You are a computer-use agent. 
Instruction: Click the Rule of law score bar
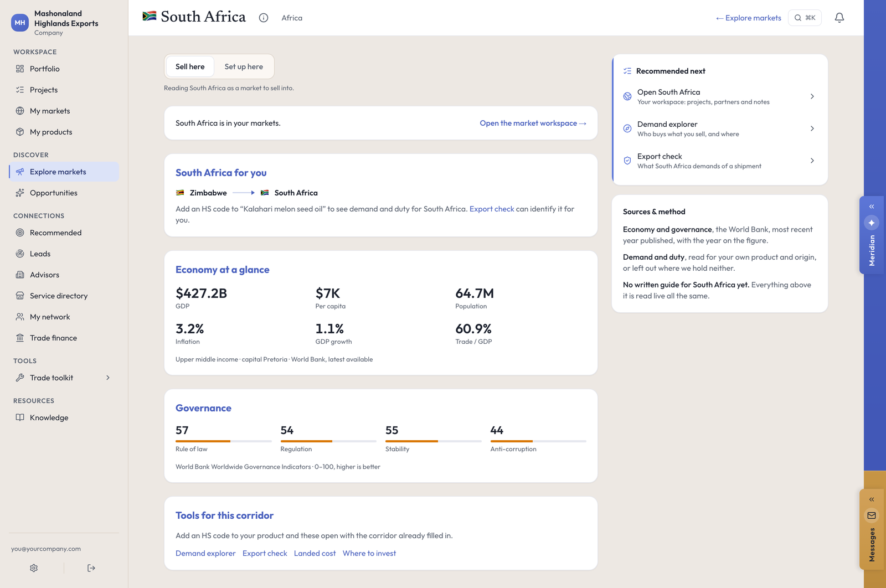tap(224, 441)
